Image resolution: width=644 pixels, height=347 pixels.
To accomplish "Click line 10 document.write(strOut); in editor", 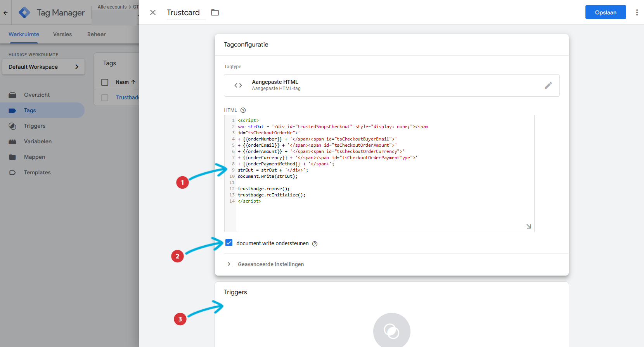I will (x=268, y=176).
